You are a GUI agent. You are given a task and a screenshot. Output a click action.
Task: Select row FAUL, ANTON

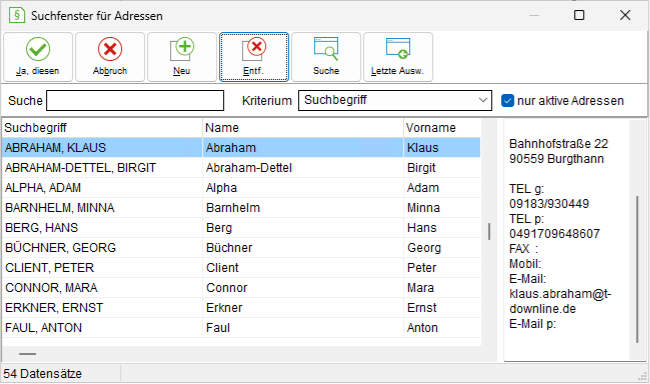coord(241,328)
